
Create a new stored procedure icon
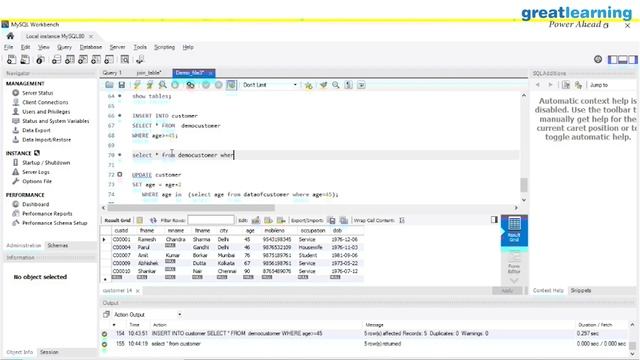[96, 60]
